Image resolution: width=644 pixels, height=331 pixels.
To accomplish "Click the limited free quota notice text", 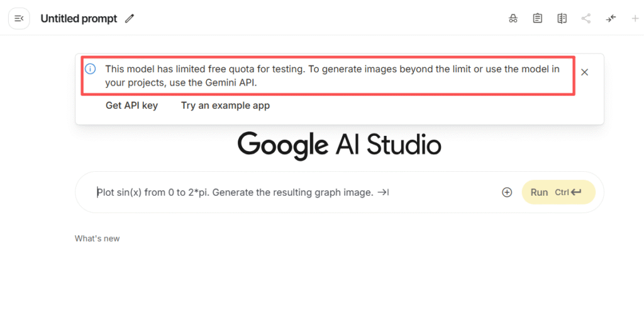I will pyautogui.click(x=332, y=76).
